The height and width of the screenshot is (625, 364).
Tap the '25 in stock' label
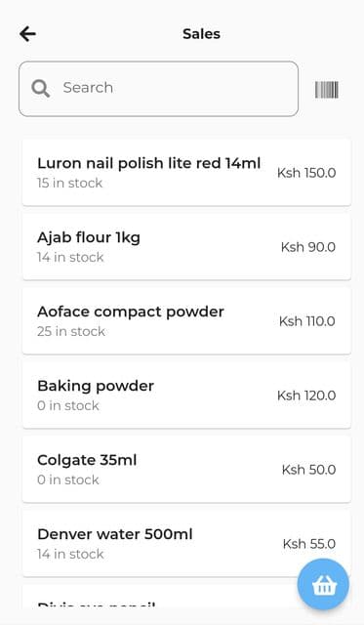(71, 331)
